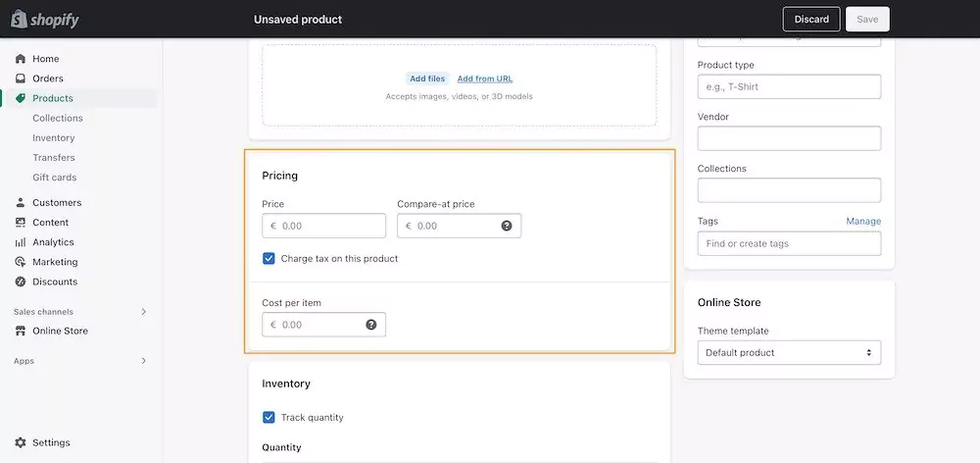This screenshot has height=463, width=980.
Task: Click the Vendor input field
Action: [789, 138]
